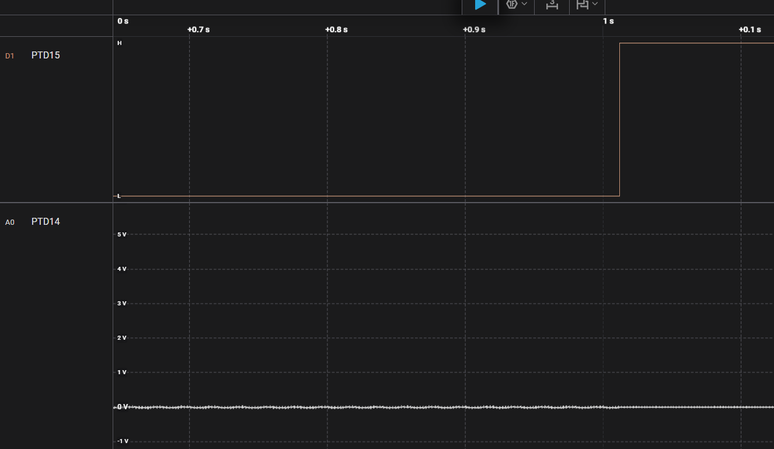
Task: Click the 2 V axis label on PTD14
Action: click(122, 338)
